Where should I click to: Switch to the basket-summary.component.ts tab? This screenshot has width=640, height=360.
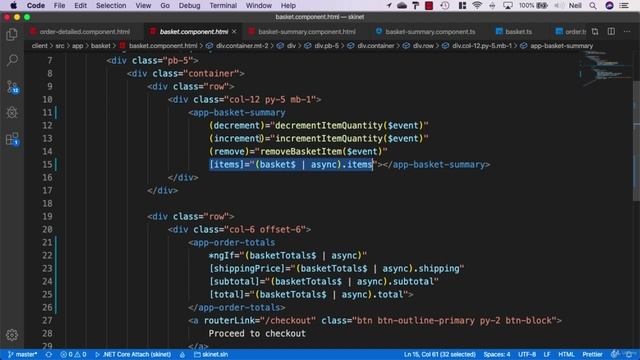(x=426, y=31)
